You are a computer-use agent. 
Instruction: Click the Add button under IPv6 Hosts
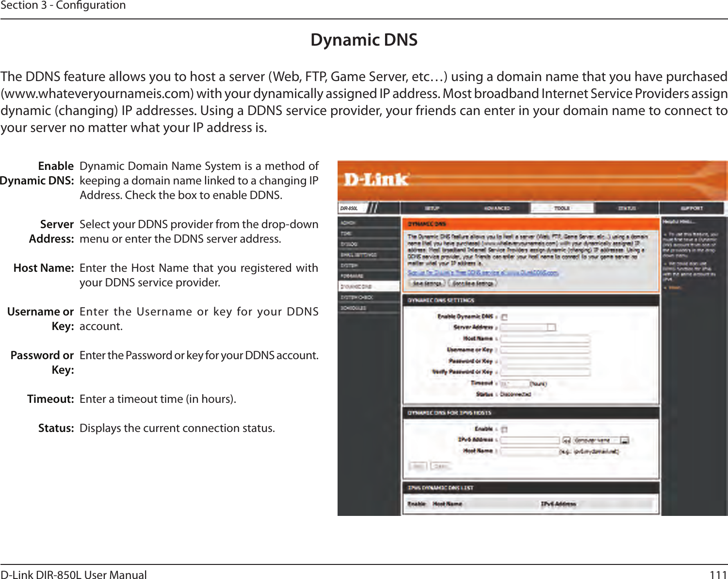418,466
